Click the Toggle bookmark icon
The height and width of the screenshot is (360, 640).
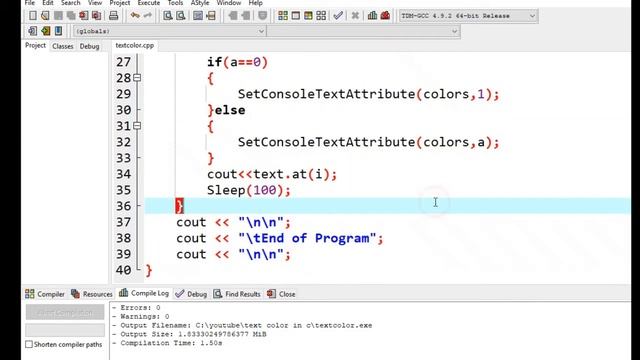(45, 31)
